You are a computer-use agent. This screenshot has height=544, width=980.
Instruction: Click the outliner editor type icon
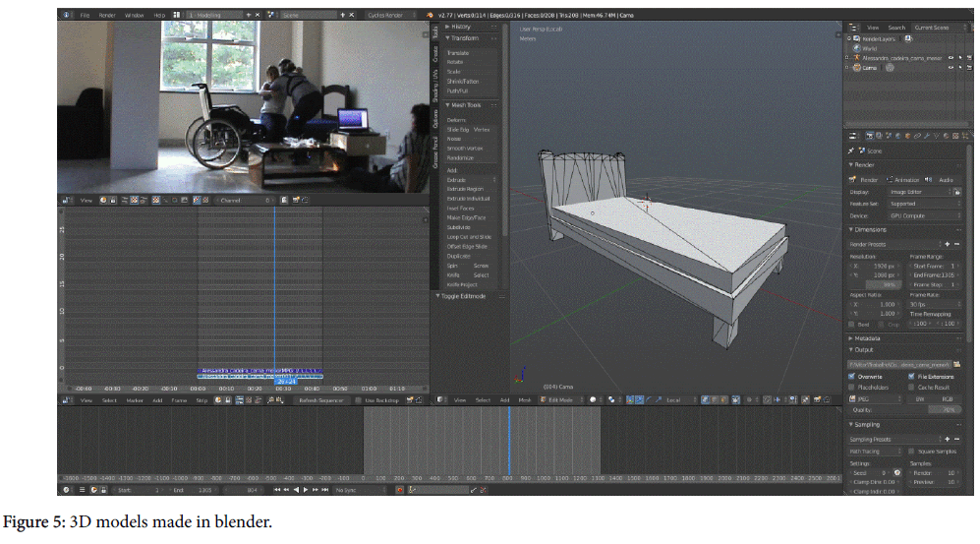tap(853, 28)
